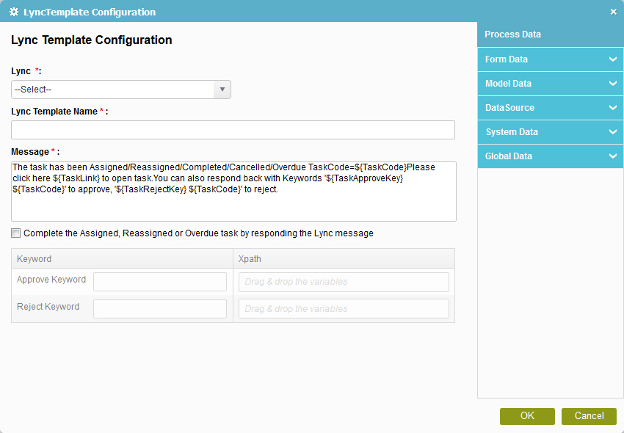This screenshot has height=433, width=624.
Task: Select the Process Data tab header
Action: tap(550, 34)
